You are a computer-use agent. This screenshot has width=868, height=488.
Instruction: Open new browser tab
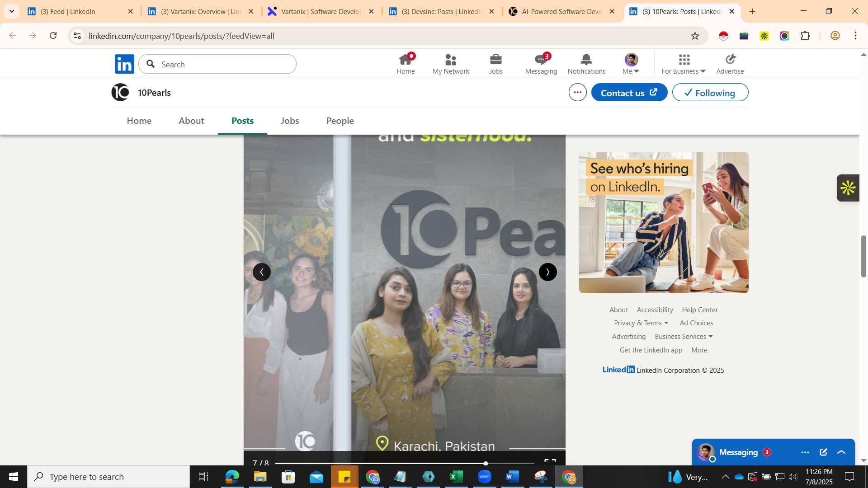coord(752,11)
